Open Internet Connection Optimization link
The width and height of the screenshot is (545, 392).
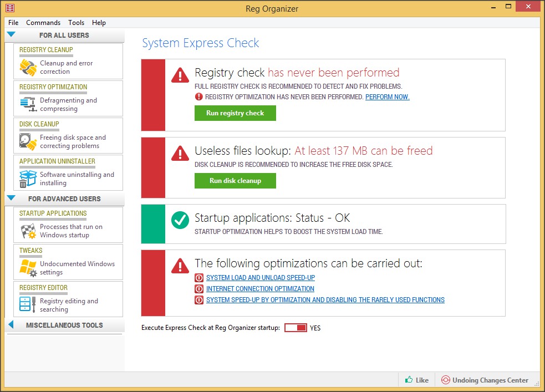click(261, 289)
